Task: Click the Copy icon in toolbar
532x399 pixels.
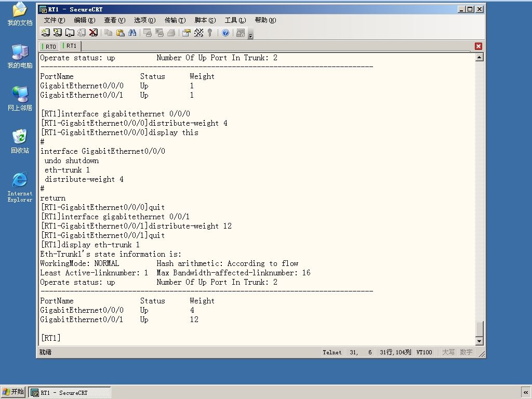Action: pos(108,33)
